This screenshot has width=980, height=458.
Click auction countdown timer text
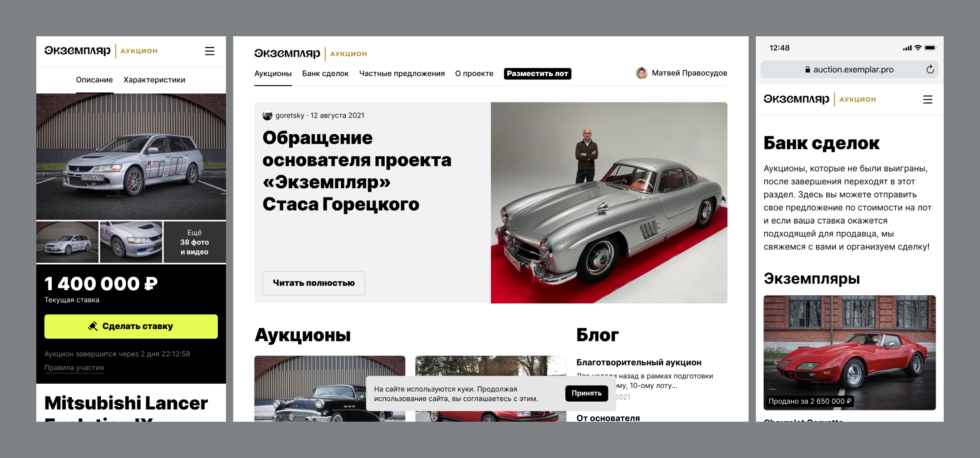(x=117, y=354)
